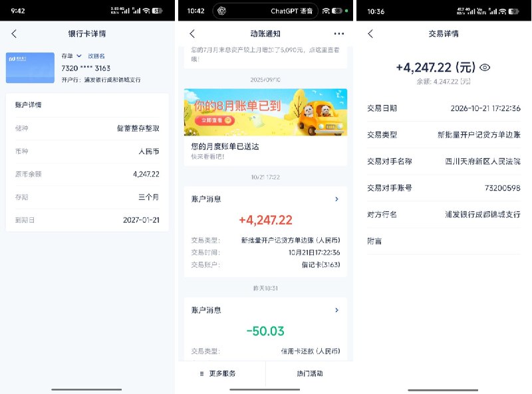Image resolution: width=532 pixels, height=394 pixels.
Task: Tap the 存期 value 三个月
Action: click(148, 197)
